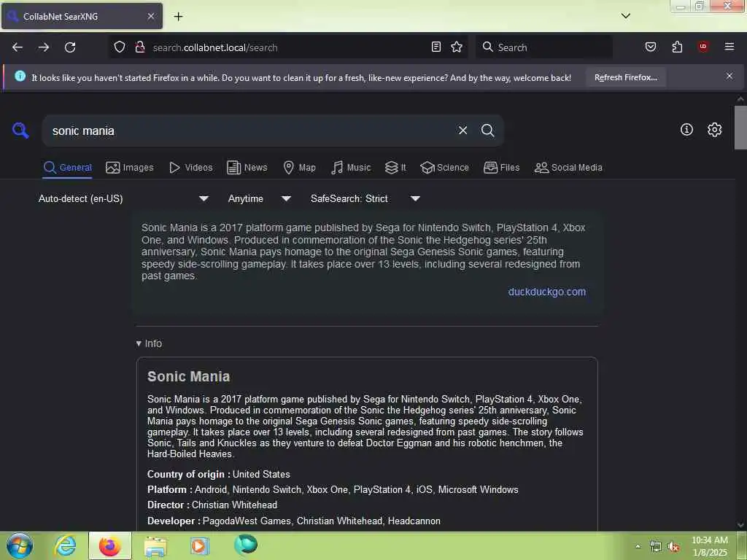The image size is (747, 560).
Task: Open Firefox application menu
Action: 729,47
